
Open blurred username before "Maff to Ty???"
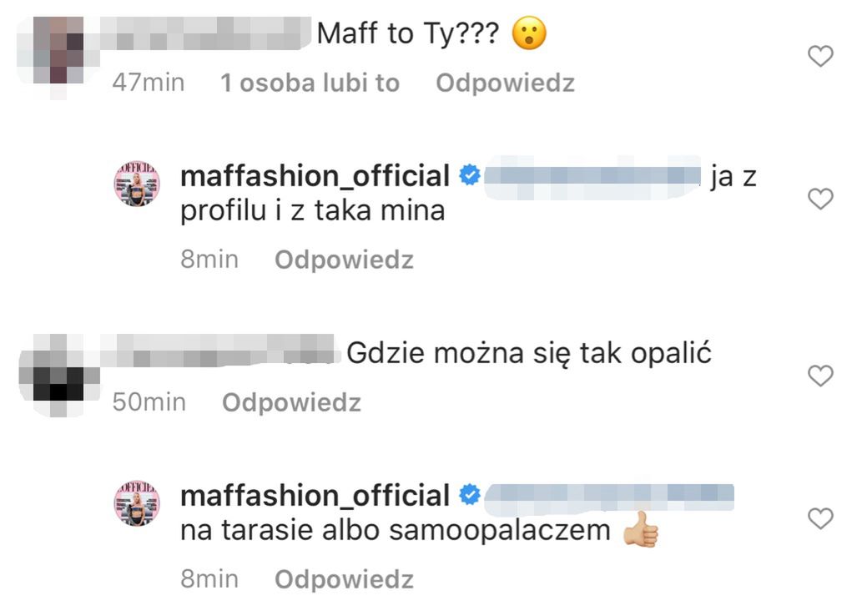tap(209, 35)
